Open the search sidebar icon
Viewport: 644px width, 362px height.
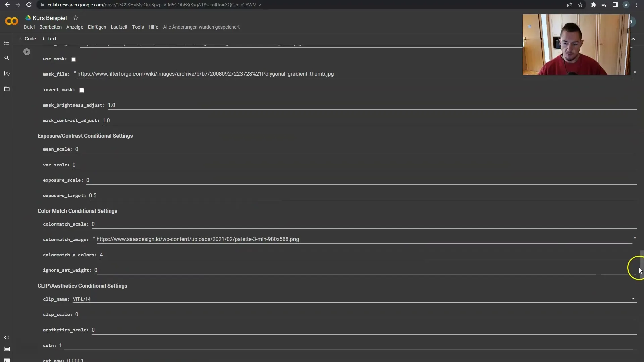tap(7, 58)
